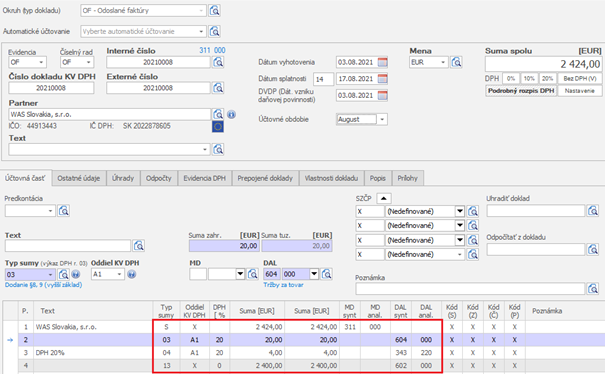Viewport: 605px width, 375px height.
Task: Open lookup beside accounting Text field
Action: pos(139,246)
